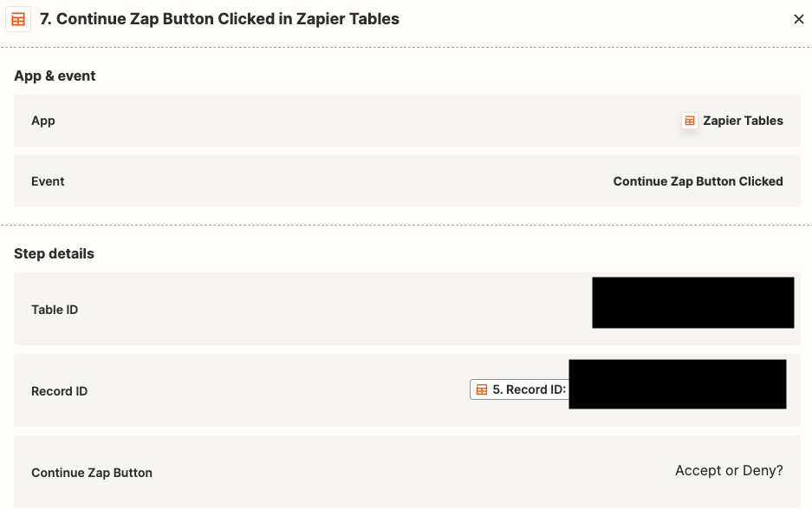Click the step title 'Continue Zap Button Clicked in Zapier Tables'

227,19
